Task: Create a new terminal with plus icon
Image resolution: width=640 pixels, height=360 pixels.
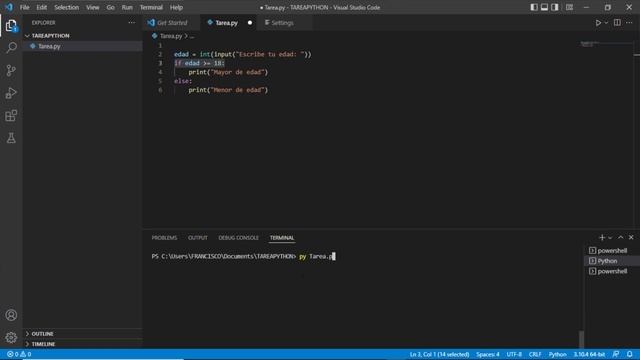Action: point(602,238)
